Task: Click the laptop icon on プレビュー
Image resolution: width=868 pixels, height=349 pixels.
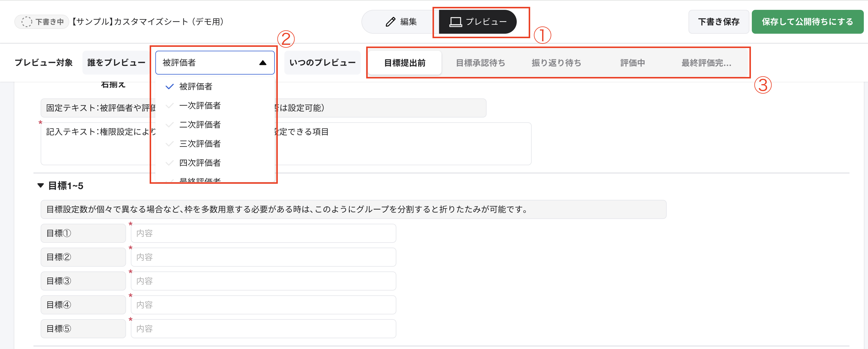Action: click(455, 21)
